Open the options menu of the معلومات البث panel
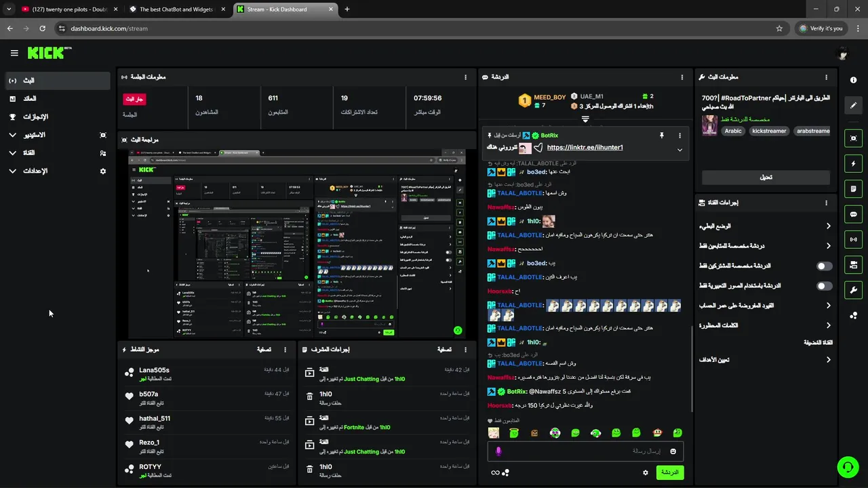The height and width of the screenshot is (488, 868). (826, 77)
